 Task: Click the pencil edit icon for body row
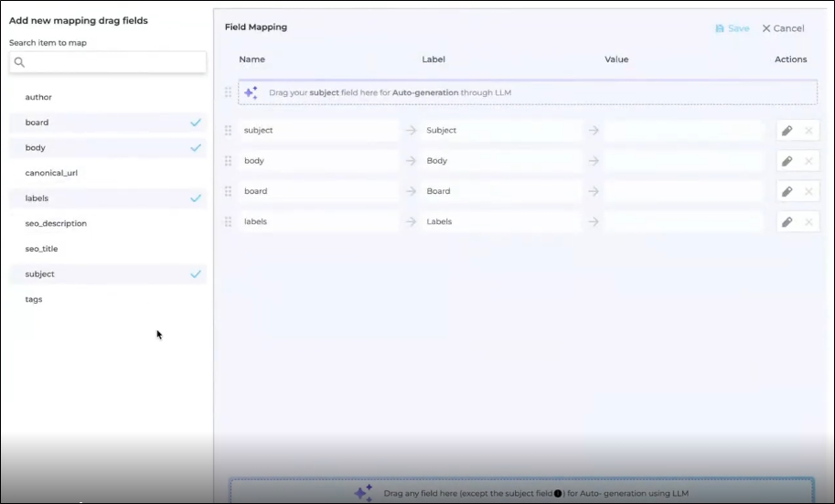click(787, 161)
